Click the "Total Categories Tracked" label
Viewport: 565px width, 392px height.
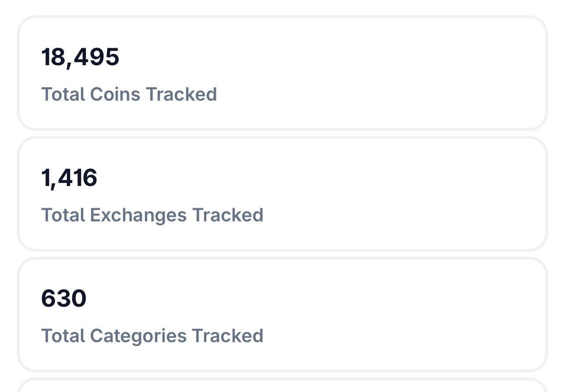(x=152, y=336)
